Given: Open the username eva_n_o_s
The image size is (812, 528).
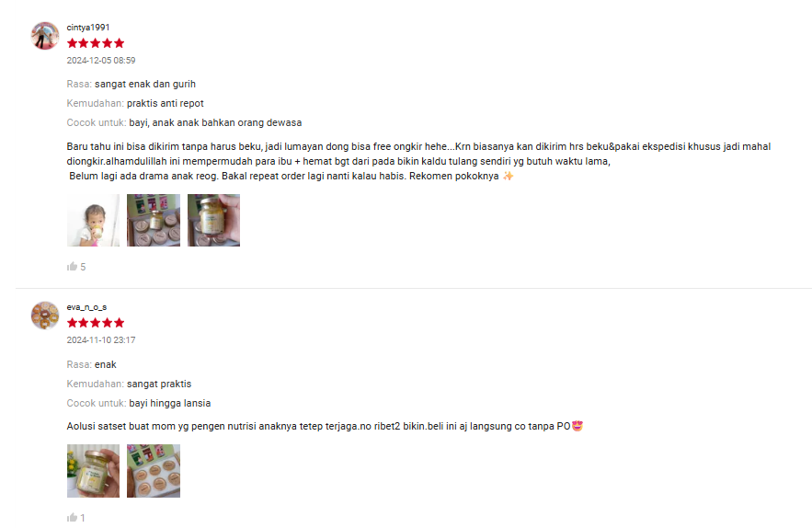Looking at the screenshot, I should [86, 307].
